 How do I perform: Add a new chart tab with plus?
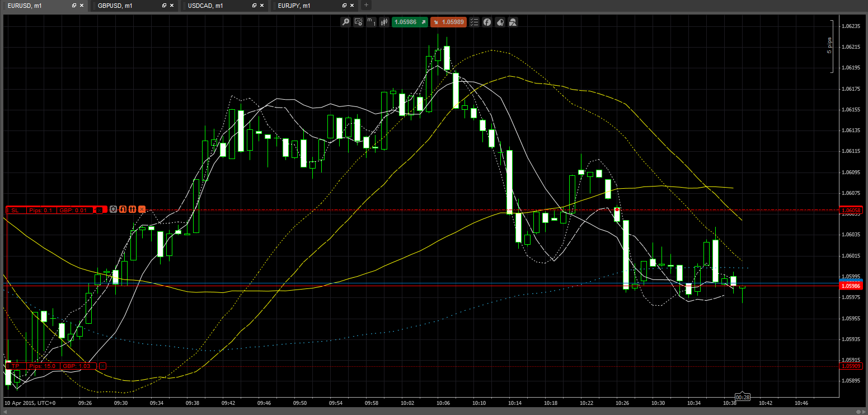pyautogui.click(x=367, y=5)
